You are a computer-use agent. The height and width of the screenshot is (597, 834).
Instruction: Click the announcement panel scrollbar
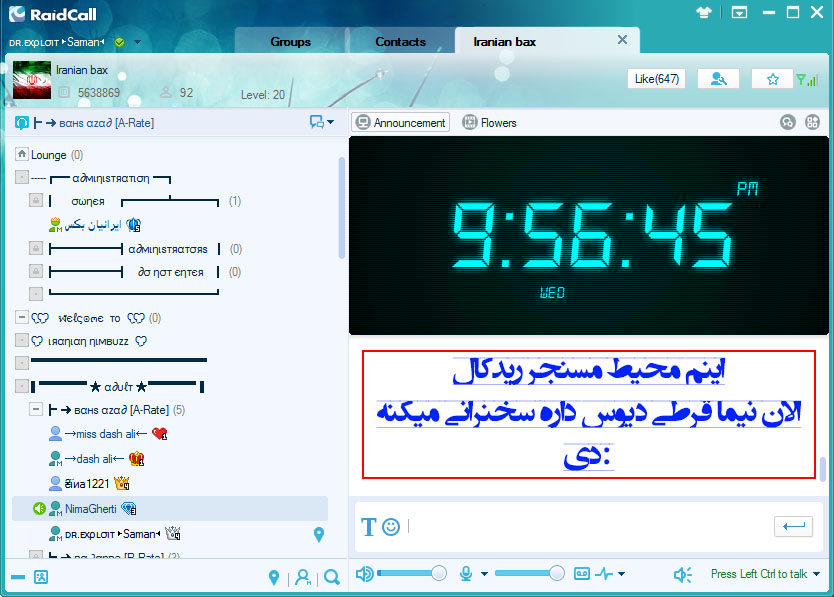823,468
